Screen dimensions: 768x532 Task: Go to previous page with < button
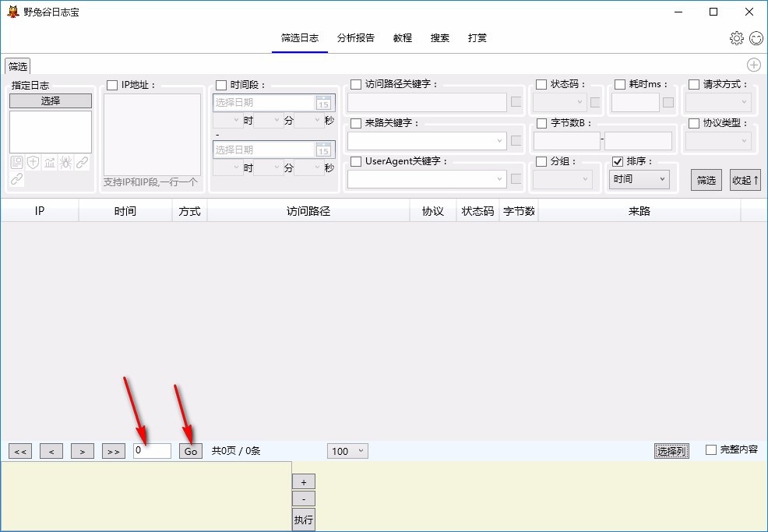tap(51, 451)
